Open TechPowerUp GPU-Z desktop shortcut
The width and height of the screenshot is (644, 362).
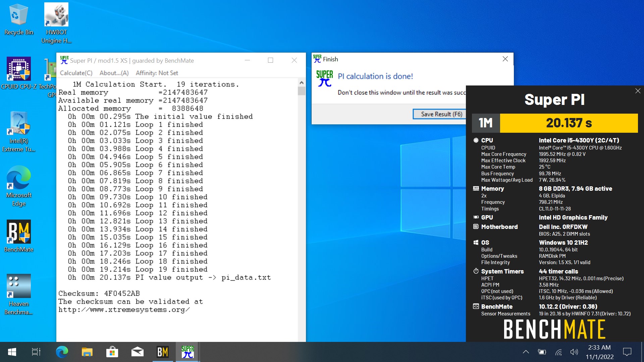coord(50,78)
